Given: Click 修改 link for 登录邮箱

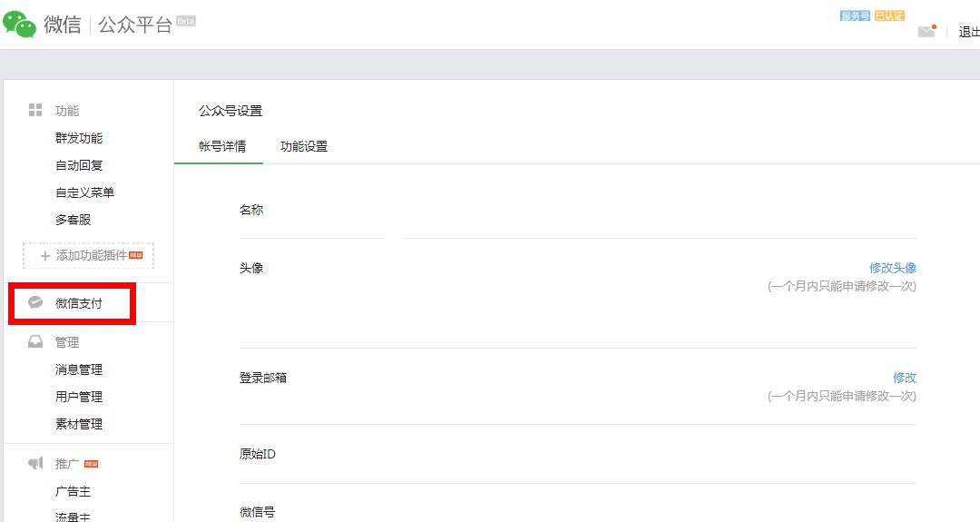Looking at the screenshot, I should click(905, 378).
